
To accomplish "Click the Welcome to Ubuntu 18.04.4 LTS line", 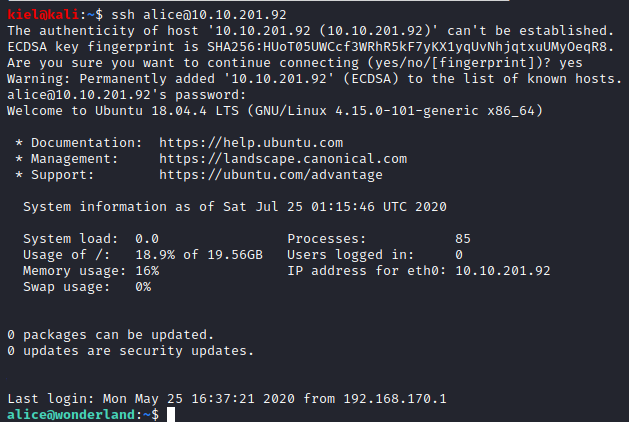I will (x=274, y=111).
